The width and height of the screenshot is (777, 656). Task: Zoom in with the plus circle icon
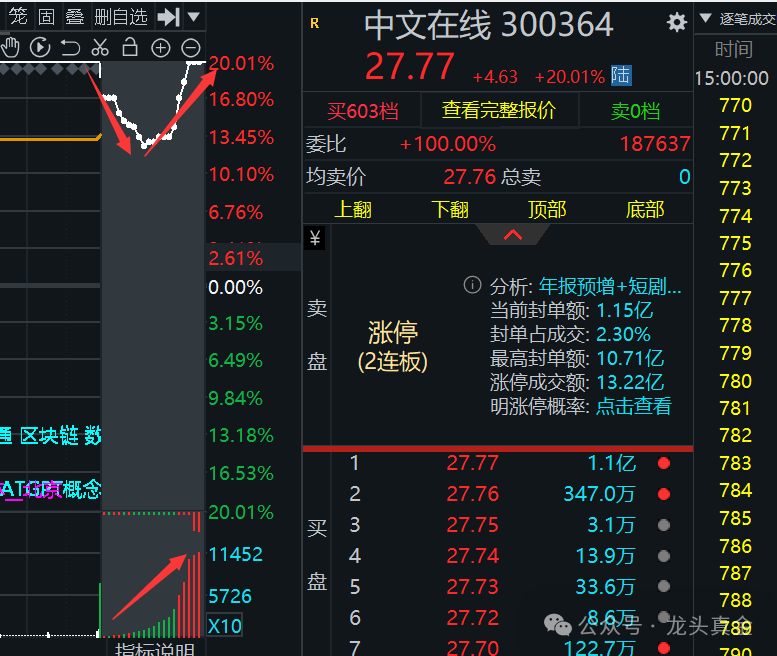pyautogui.click(x=161, y=48)
